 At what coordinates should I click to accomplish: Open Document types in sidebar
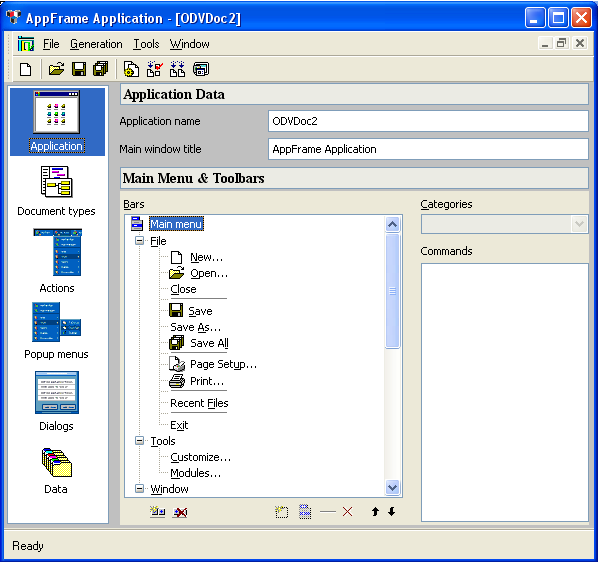(x=56, y=191)
